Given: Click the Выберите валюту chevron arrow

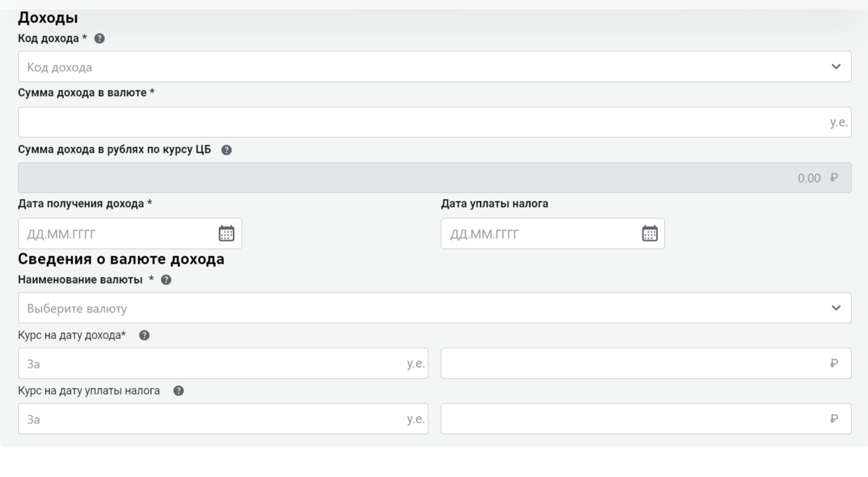Looking at the screenshot, I should point(836,308).
